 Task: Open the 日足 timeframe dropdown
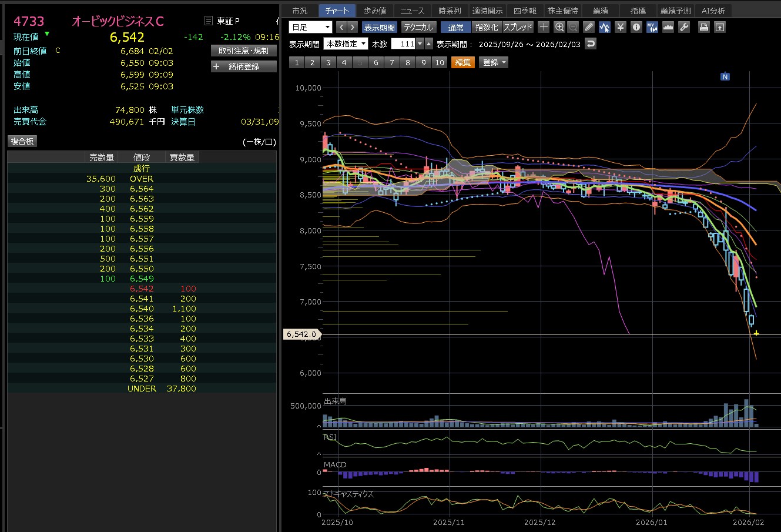pos(310,27)
